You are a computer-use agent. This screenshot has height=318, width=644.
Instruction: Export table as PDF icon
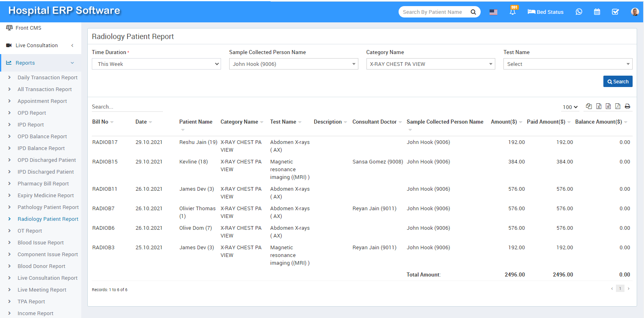pyautogui.click(x=618, y=107)
